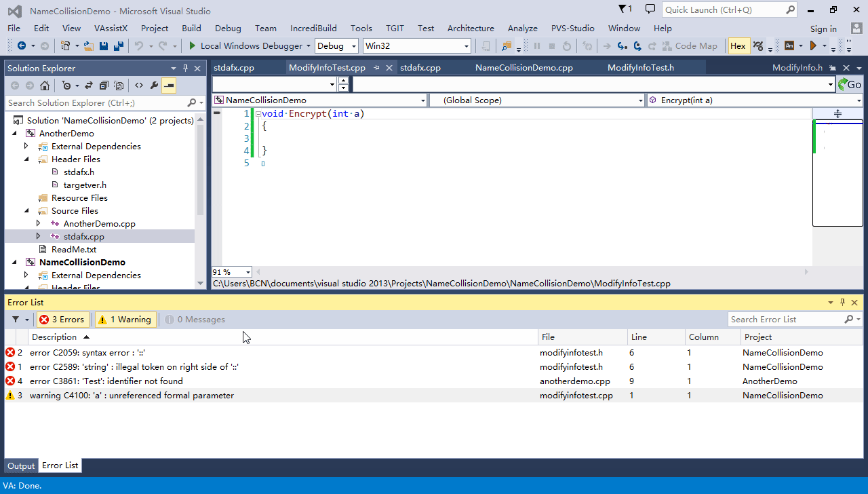Toggle the 1 Warning filter button
Screen dimensions: 868x494
[x=125, y=319]
